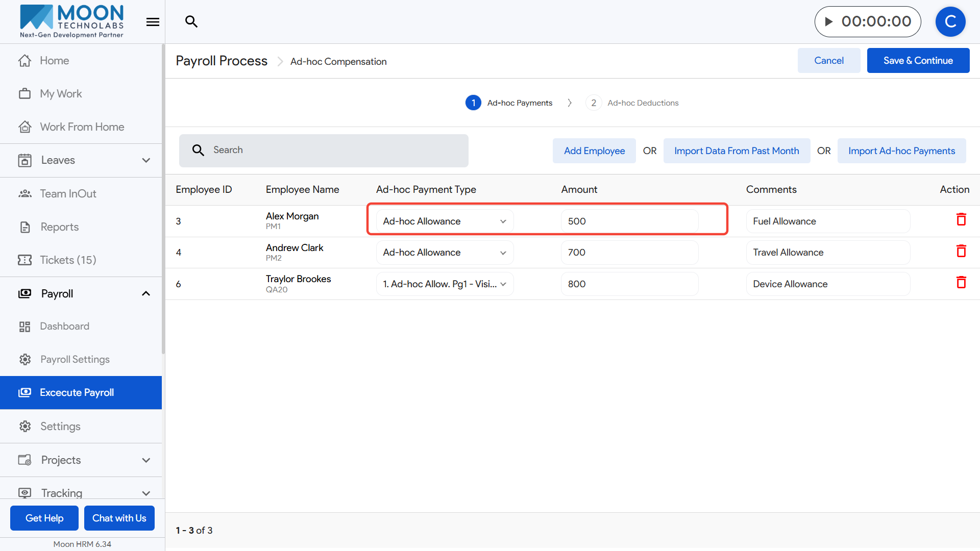The height and width of the screenshot is (551, 980).
Task: Delete Traylor Brookes' payment row
Action: point(961,283)
